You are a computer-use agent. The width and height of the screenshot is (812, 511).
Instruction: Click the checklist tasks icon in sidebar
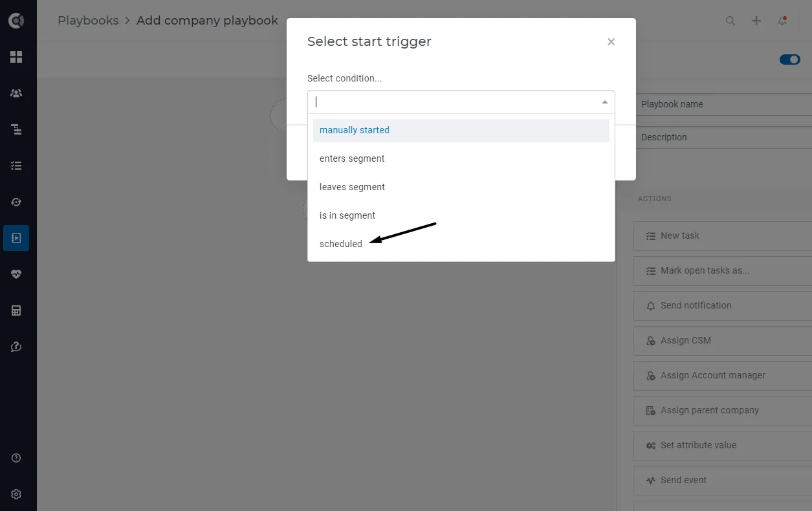16,166
